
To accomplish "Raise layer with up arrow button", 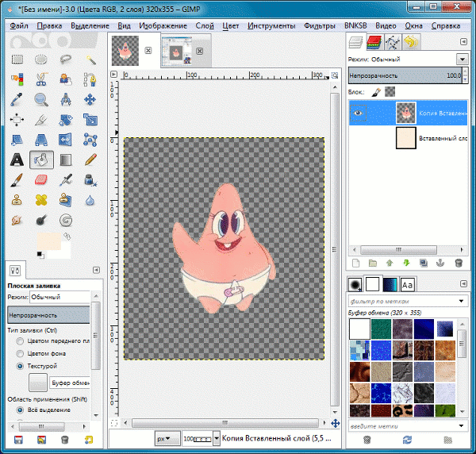I will [x=390, y=263].
